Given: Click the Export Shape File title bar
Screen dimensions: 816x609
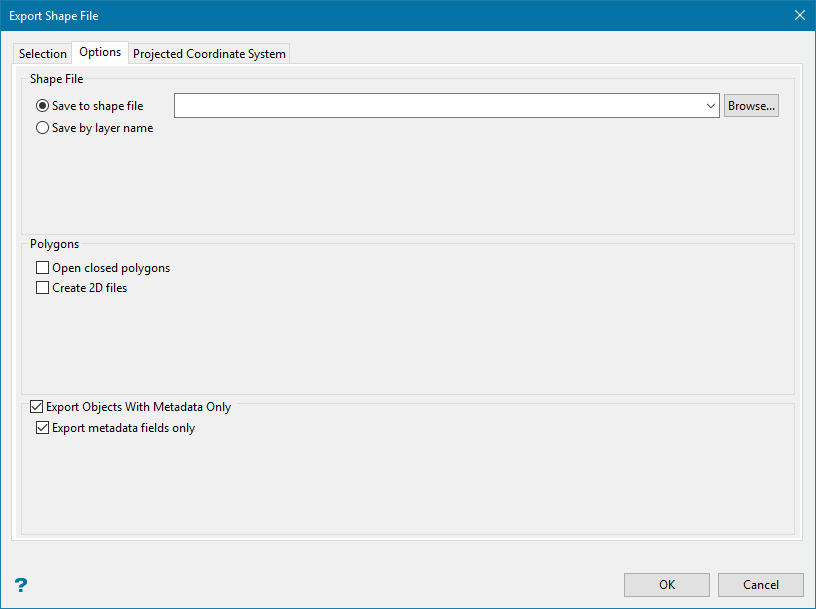Looking at the screenshot, I should (x=300, y=15).
